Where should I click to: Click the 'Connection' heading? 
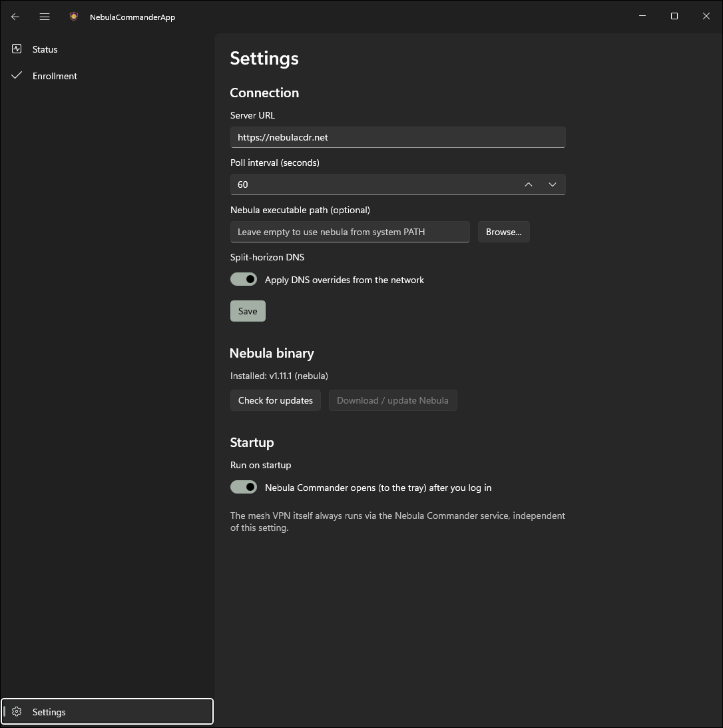click(x=264, y=93)
